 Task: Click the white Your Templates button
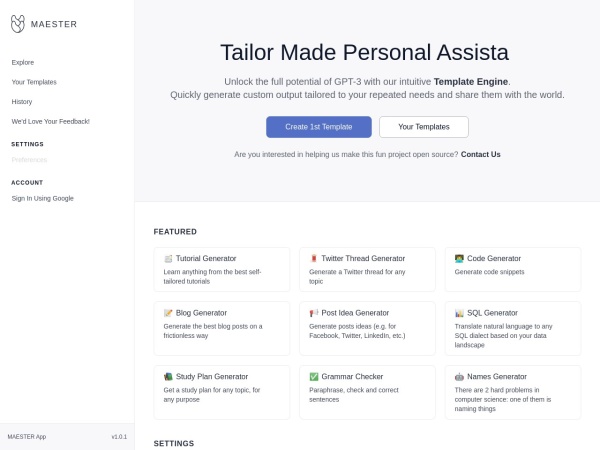(x=424, y=127)
